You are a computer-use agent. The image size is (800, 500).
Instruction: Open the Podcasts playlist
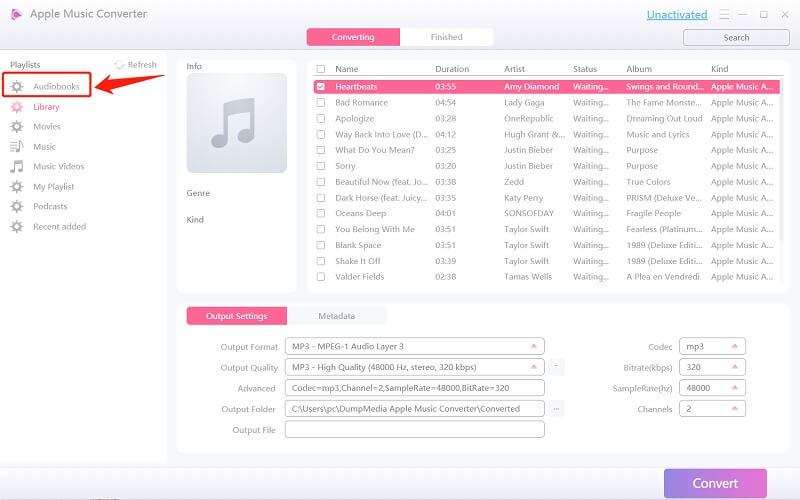tap(50, 207)
